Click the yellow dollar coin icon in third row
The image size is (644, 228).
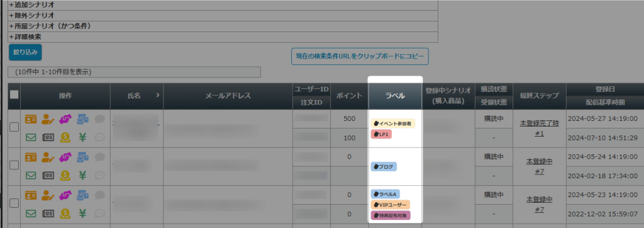pyautogui.click(x=65, y=213)
